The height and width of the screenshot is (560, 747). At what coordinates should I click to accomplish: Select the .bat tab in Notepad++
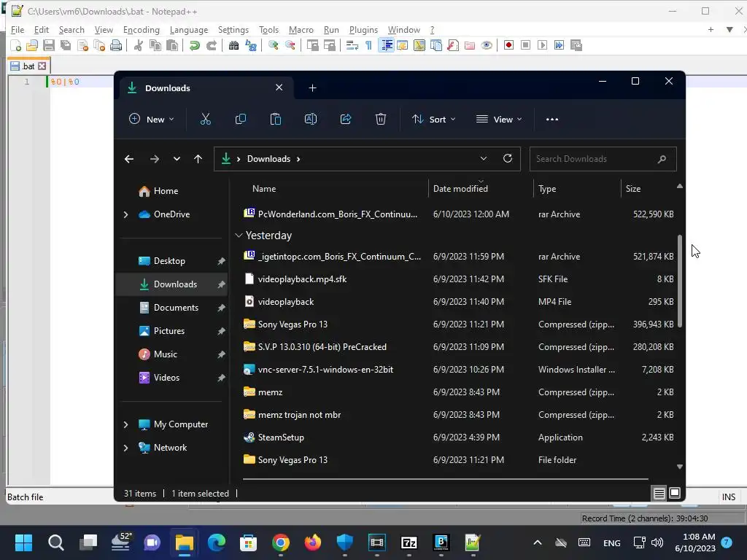pyautogui.click(x=28, y=66)
